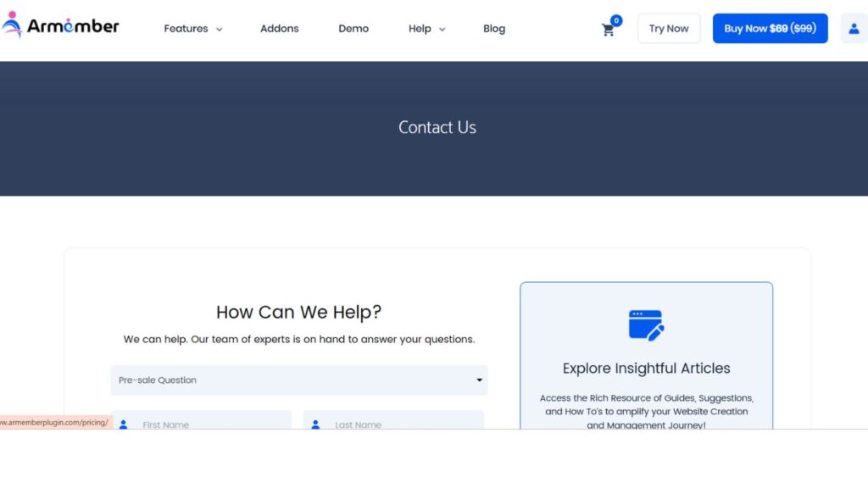Select the Help menu label

coord(420,28)
